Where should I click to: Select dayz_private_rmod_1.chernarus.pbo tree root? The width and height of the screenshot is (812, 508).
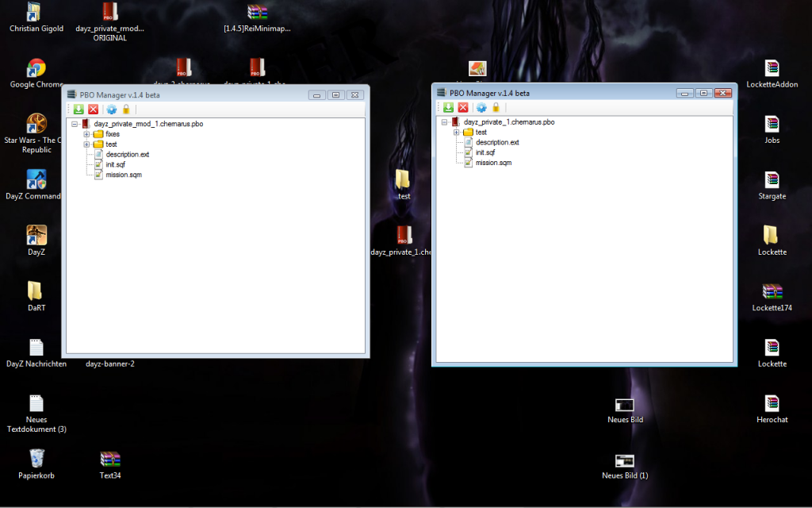pyautogui.click(x=148, y=124)
